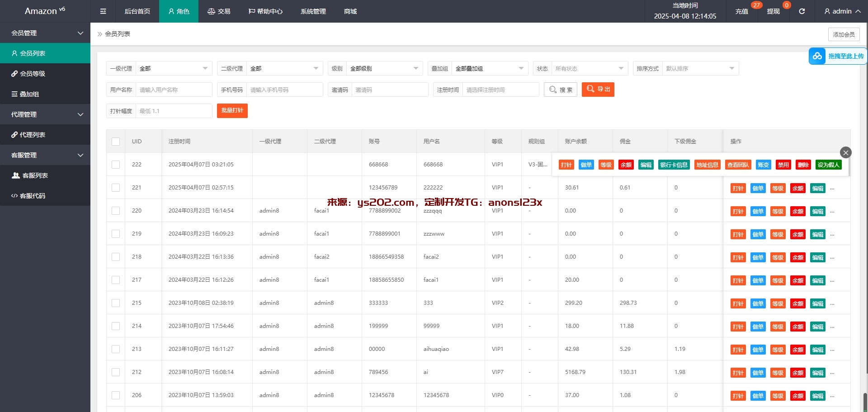Expand the 排序方式 sort dropdown
This screenshot has width=868, height=412.
700,69
